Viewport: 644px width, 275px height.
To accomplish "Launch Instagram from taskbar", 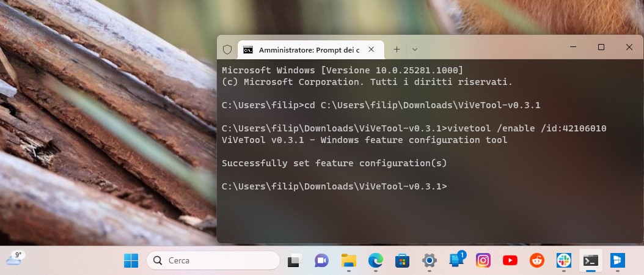I will tap(483, 260).
